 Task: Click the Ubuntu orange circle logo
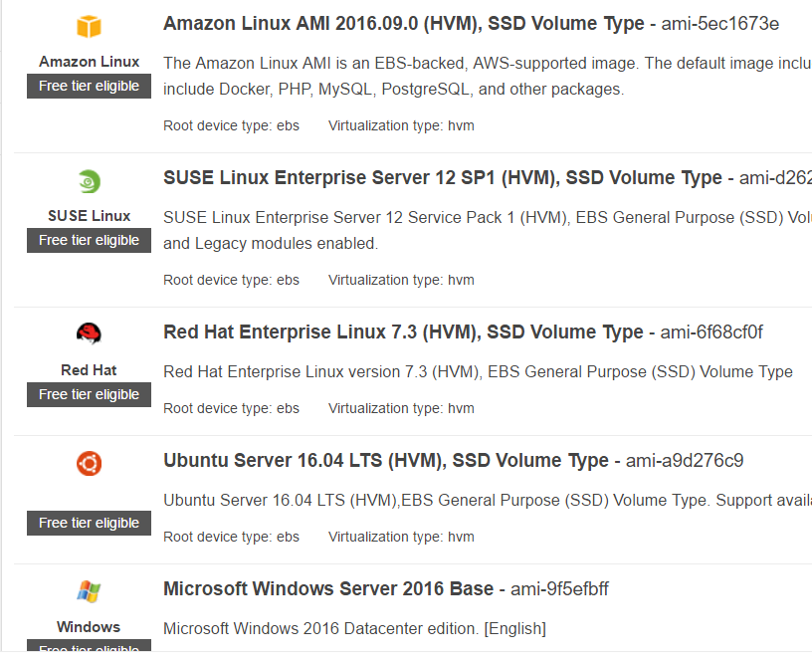90,463
